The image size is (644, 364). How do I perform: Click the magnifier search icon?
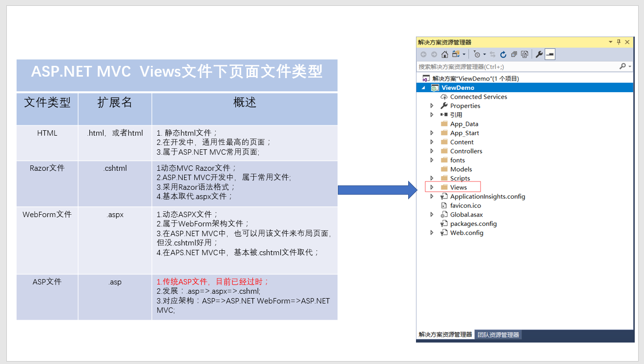[623, 66]
